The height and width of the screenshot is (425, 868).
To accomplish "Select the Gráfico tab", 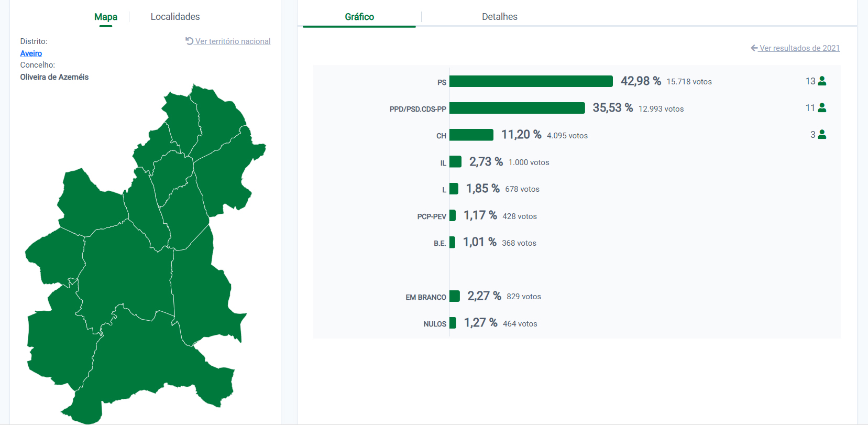I will [x=359, y=17].
